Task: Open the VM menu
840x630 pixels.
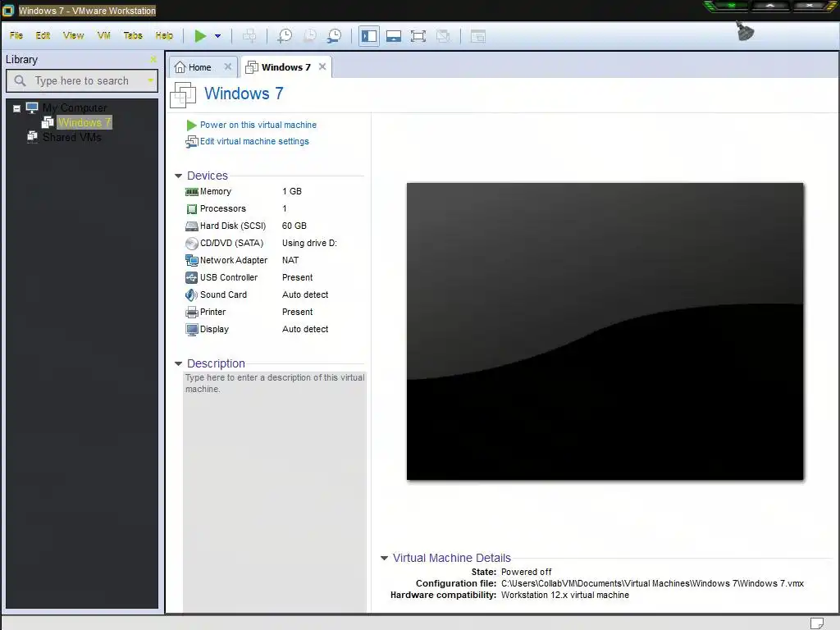Action: (x=104, y=35)
